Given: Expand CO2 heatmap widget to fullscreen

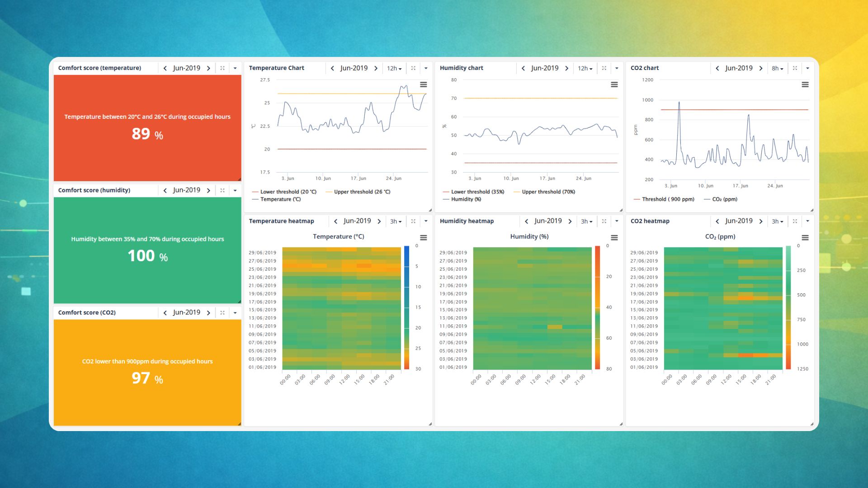Looking at the screenshot, I should pos(795,221).
